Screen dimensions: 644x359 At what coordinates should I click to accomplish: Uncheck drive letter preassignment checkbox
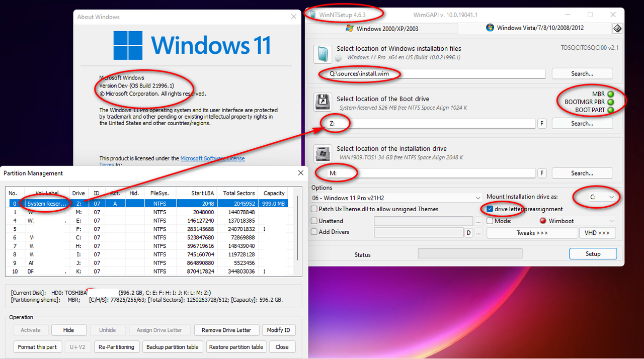click(490, 209)
